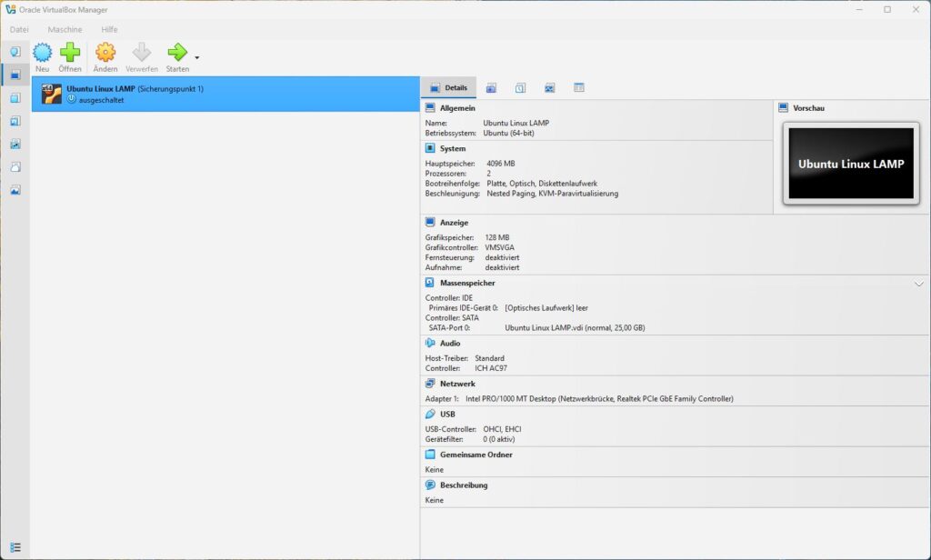Open the Hilfe menu

pos(109,29)
